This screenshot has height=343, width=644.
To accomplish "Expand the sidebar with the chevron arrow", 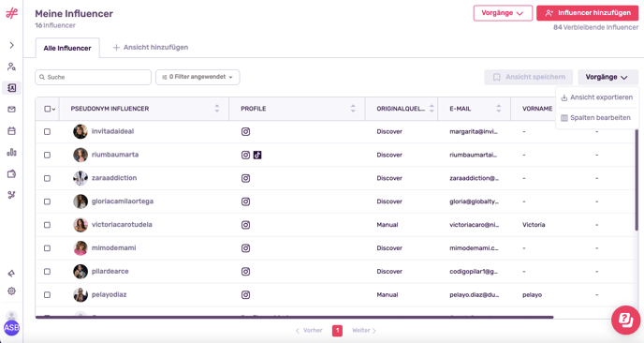I will pos(11,45).
